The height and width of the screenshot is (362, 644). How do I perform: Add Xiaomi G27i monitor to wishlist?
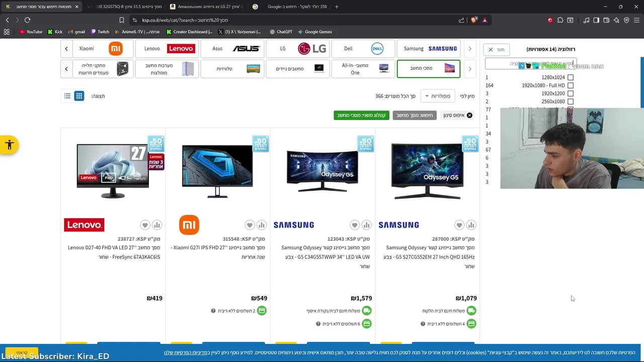pos(250,225)
